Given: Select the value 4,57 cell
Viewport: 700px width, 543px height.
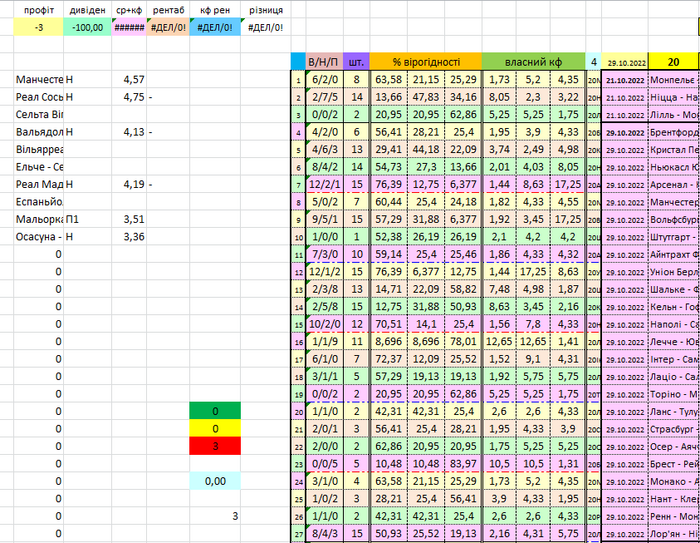Looking at the screenshot, I should click(x=129, y=79).
